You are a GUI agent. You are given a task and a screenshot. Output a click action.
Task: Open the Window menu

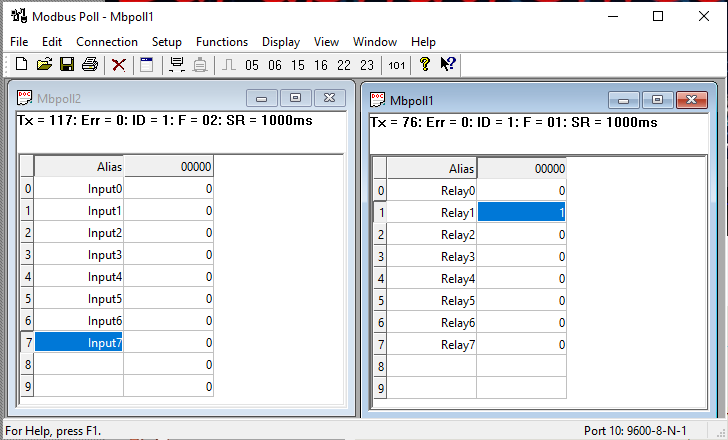375,42
